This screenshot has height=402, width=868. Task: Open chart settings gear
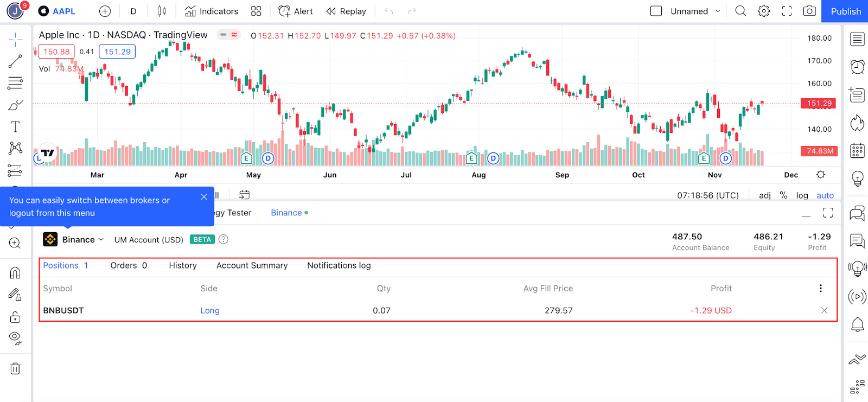764,11
